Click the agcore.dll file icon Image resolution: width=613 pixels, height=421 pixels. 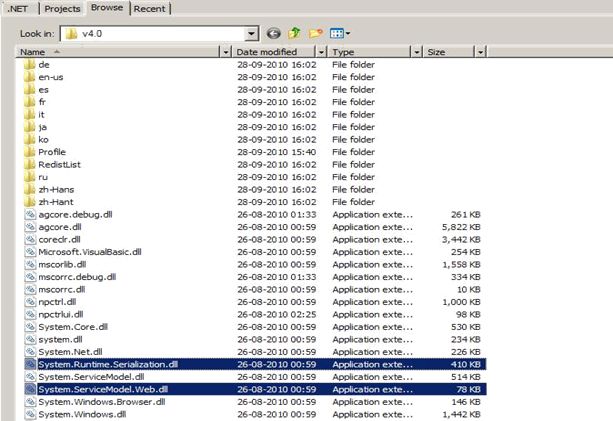click(x=30, y=227)
